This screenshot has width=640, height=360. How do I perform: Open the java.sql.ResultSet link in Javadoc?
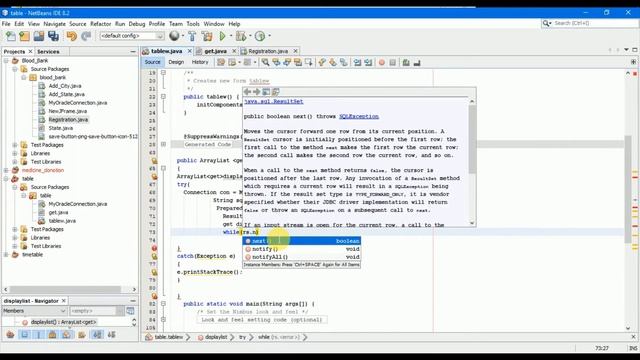pos(273,102)
